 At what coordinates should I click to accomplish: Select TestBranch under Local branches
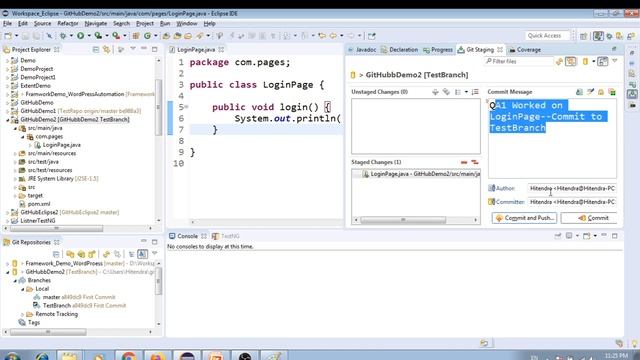point(56,306)
